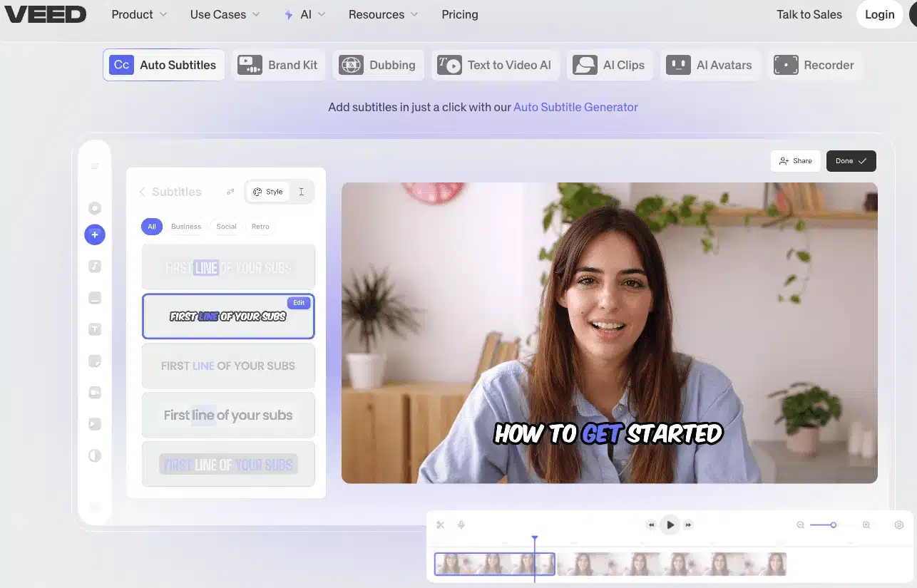This screenshot has height=588, width=917.
Task: Click the microphone voiceover icon
Action: point(461,525)
